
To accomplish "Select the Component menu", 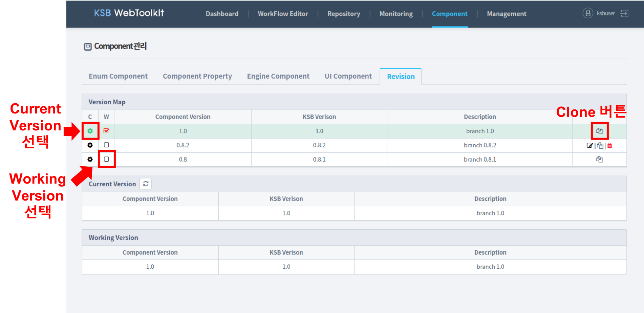I will 450,14.
